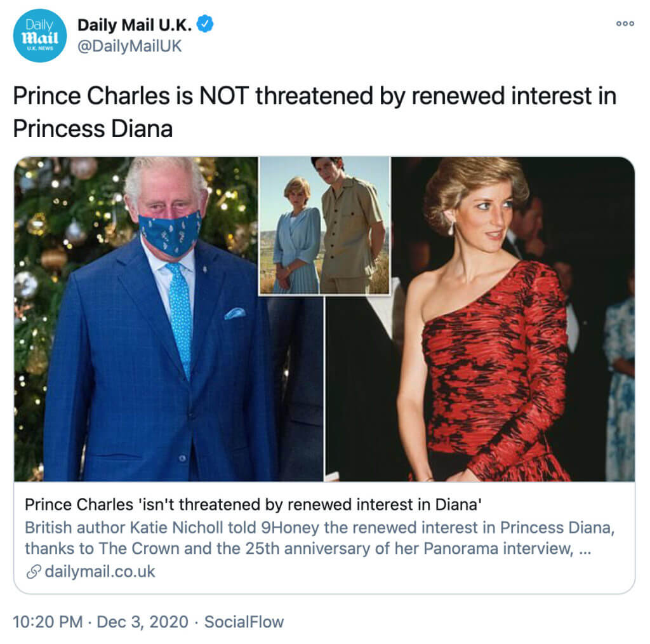Viewport: 650px width, 644px height.
Task: Open the Daily Mail U.K. display name
Action: (x=136, y=25)
